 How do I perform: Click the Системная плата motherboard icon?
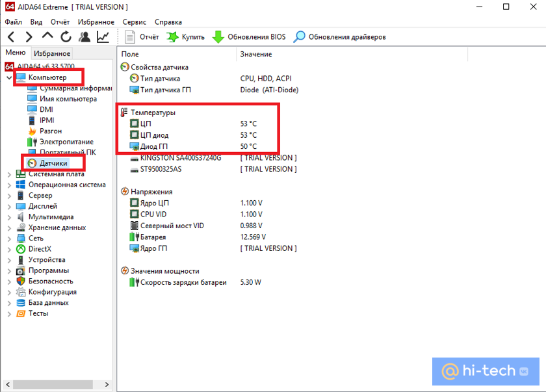pos(21,174)
